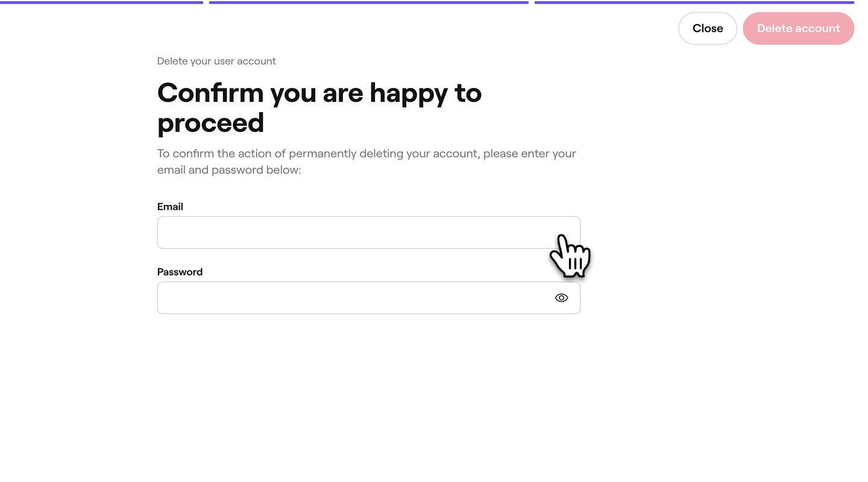Click the Email field label

[170, 207]
